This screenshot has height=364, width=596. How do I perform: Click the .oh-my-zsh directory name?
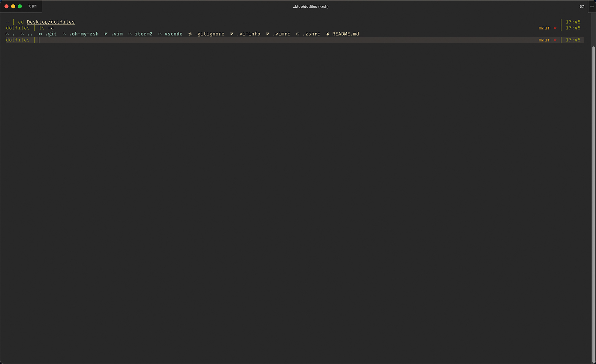point(84,34)
